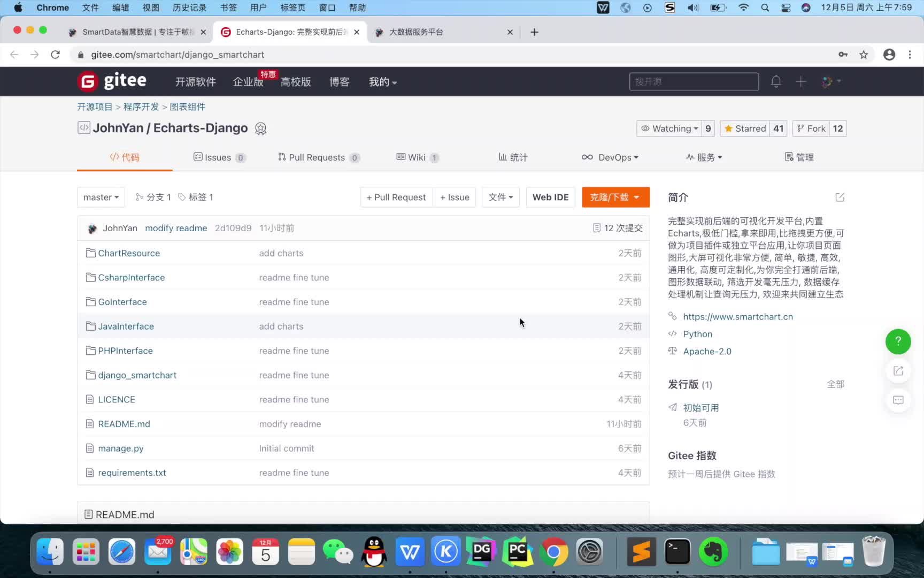Click the browser address bar URL
The height and width of the screenshot is (578, 924).
click(178, 55)
